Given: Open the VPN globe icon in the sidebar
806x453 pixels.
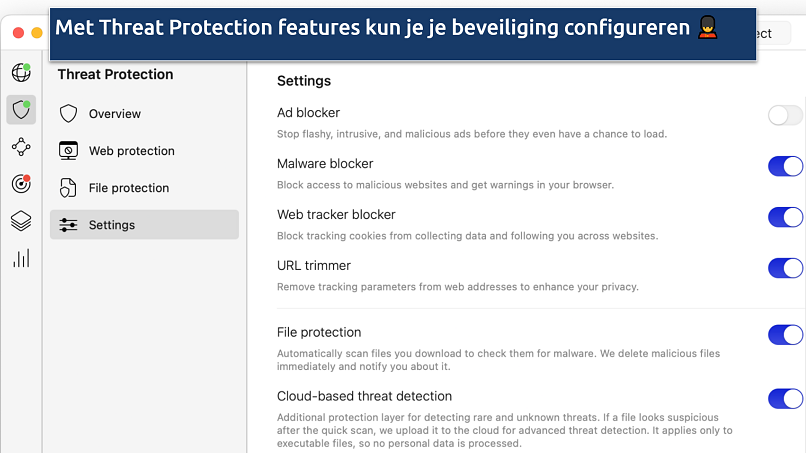Looking at the screenshot, I should [x=20, y=72].
